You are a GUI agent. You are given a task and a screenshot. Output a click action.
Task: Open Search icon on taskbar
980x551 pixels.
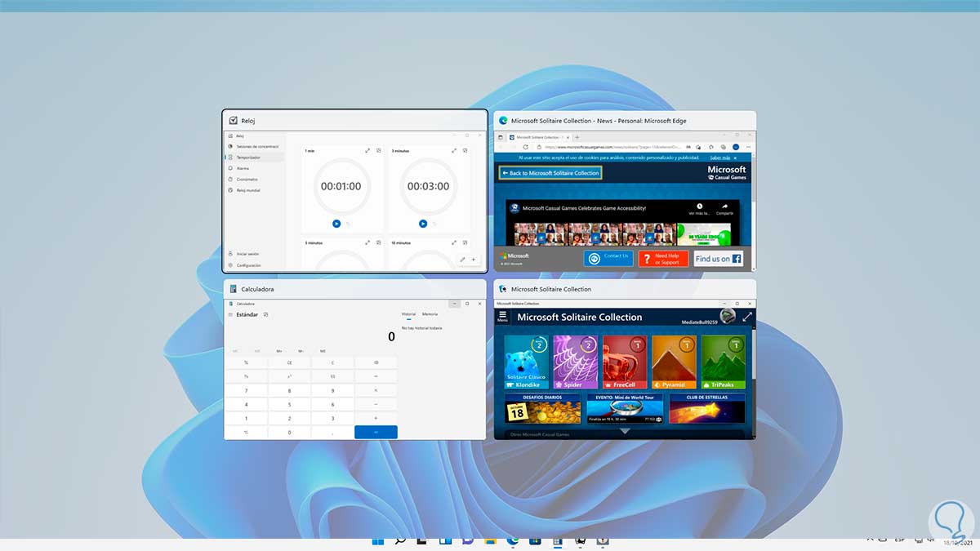[x=400, y=541]
